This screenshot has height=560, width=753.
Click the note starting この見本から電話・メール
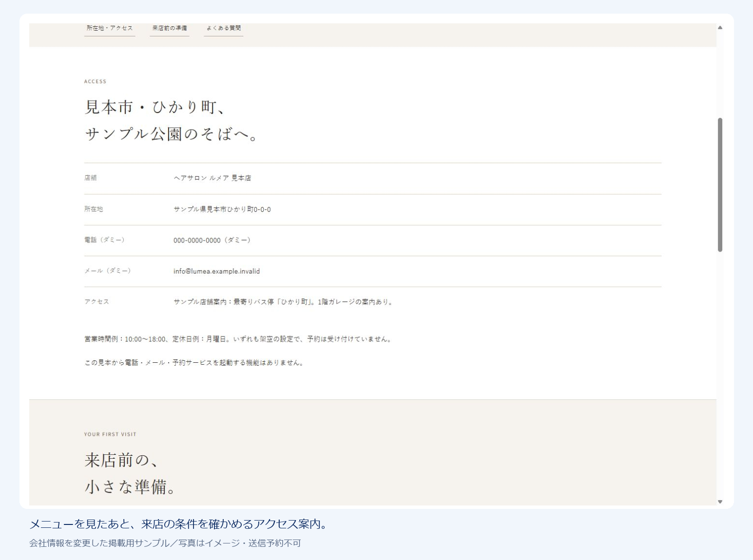point(194,363)
